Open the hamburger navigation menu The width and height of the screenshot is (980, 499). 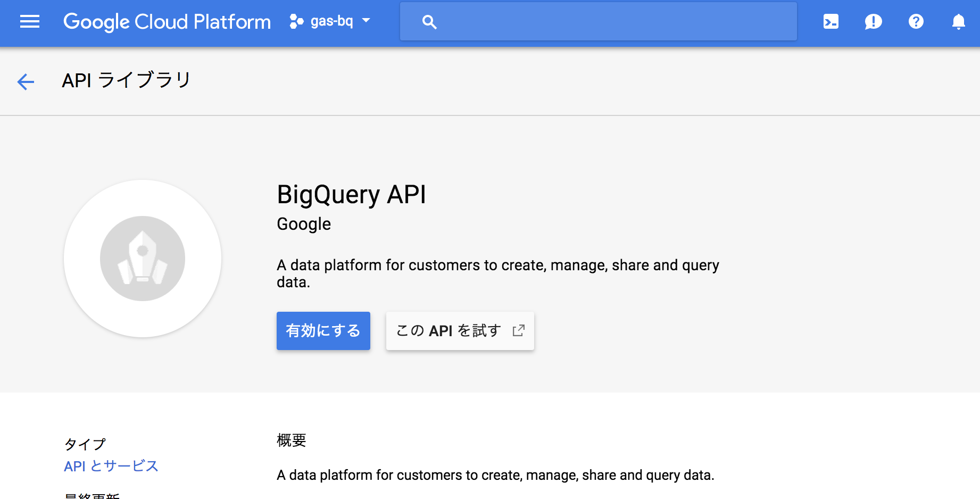click(x=30, y=21)
